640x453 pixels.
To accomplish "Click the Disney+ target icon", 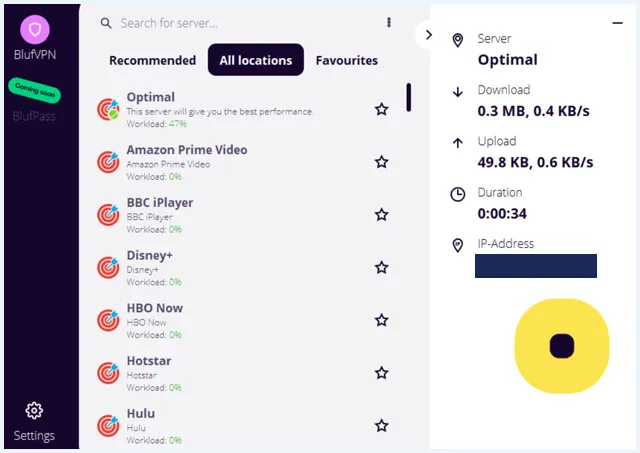I will [x=108, y=267].
